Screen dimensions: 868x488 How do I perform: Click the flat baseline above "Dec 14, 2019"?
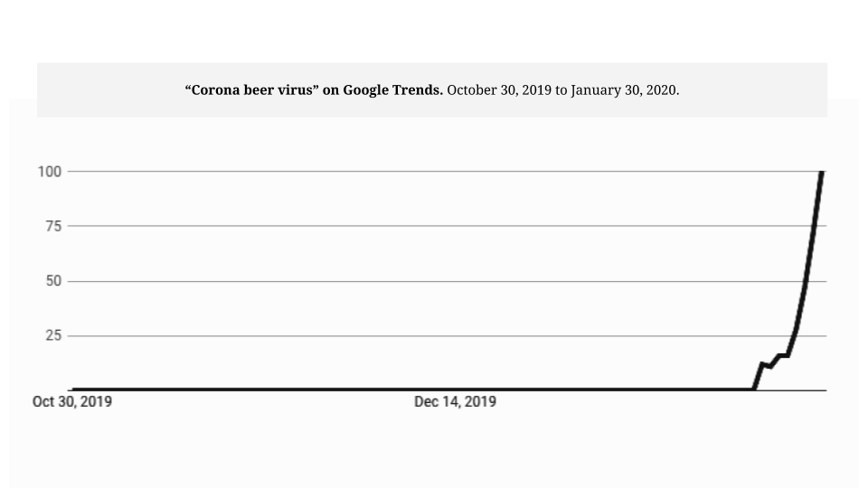[455, 389]
